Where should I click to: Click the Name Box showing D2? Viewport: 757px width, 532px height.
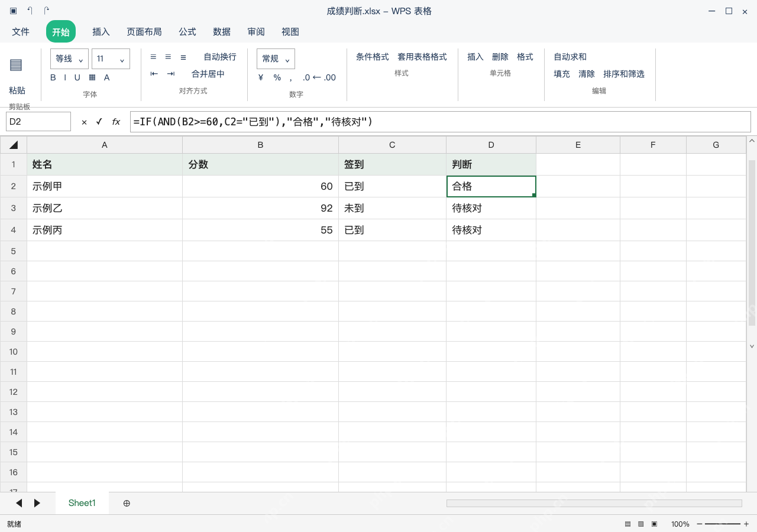pos(38,122)
